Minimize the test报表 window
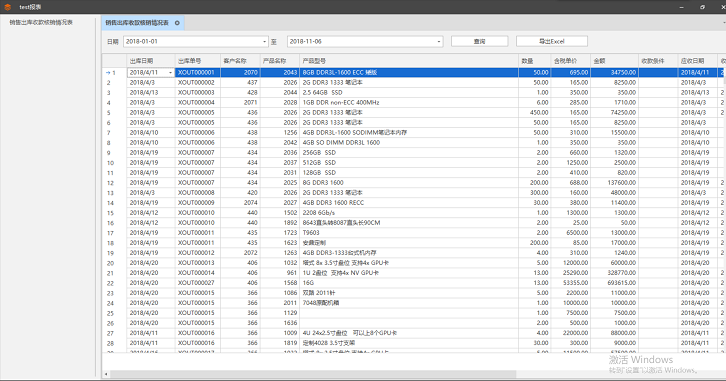The width and height of the screenshot is (726, 381). pos(682,7)
